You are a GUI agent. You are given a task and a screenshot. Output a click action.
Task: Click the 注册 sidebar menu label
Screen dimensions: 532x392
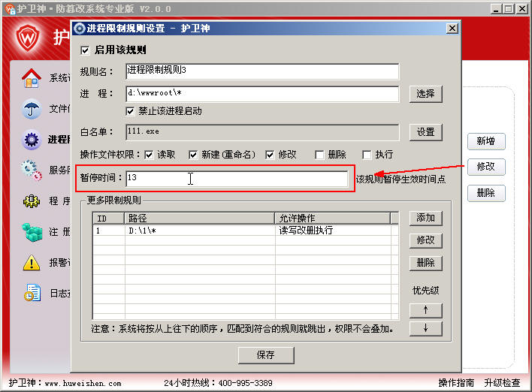[59, 232]
